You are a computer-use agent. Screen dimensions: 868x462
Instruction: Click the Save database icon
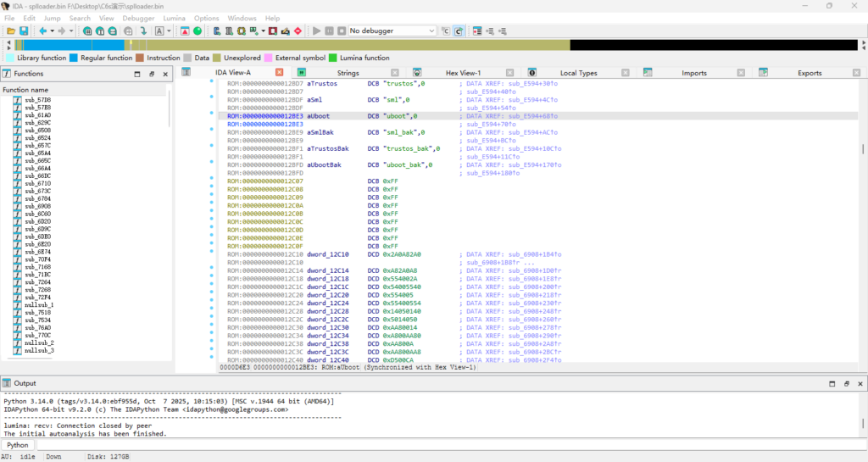24,31
